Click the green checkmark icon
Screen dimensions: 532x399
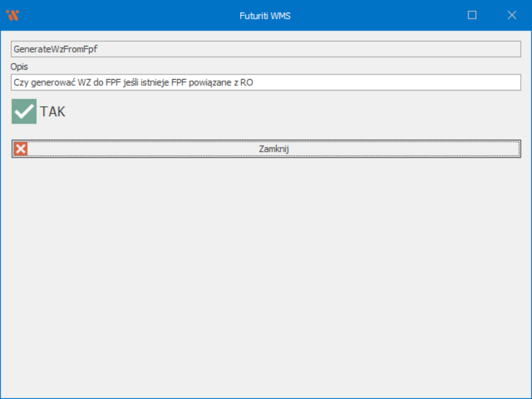24,111
